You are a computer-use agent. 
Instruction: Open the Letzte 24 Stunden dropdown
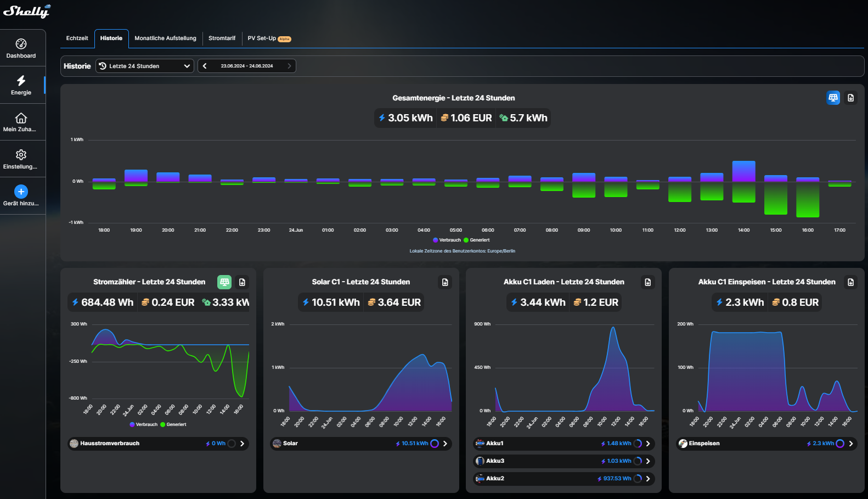click(145, 66)
